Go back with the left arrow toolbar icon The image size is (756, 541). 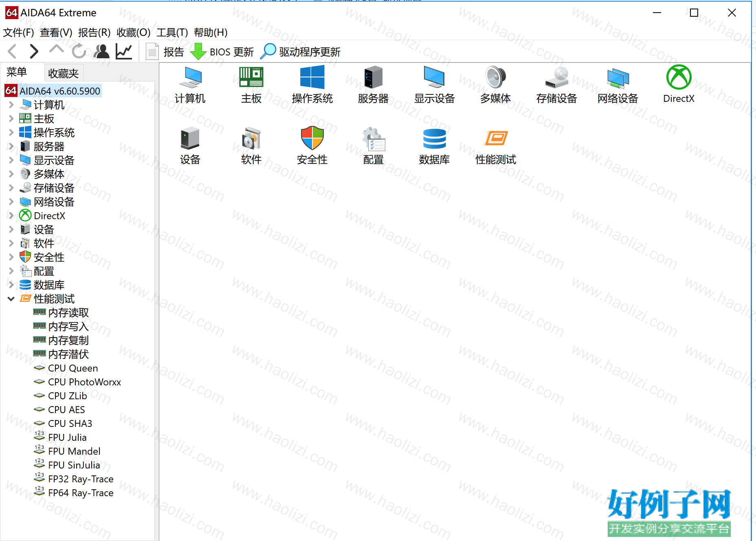[x=12, y=52]
